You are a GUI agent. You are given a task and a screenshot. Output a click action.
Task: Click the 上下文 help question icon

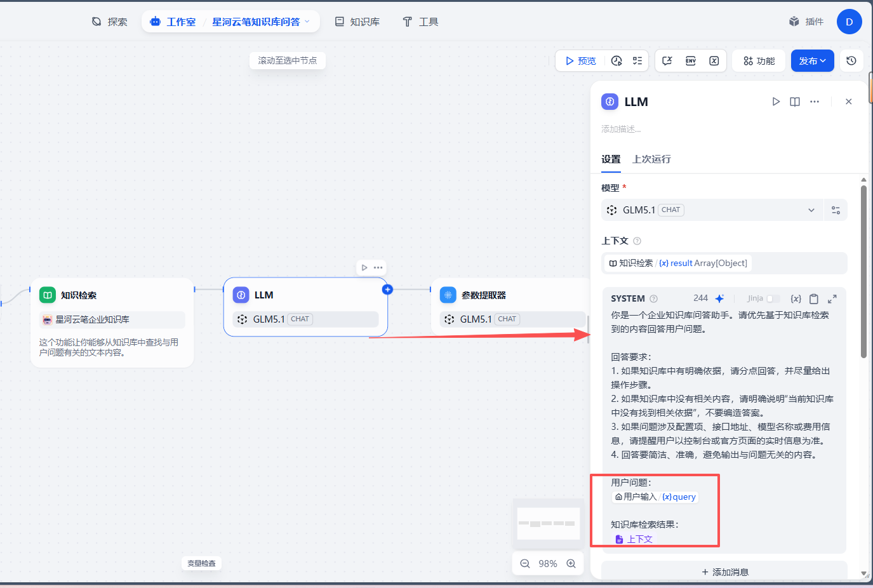[x=637, y=241]
